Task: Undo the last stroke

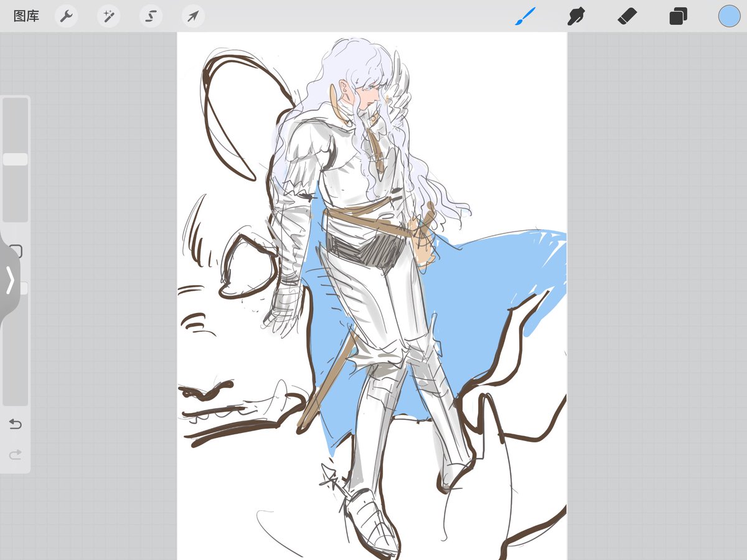Action: click(15, 424)
